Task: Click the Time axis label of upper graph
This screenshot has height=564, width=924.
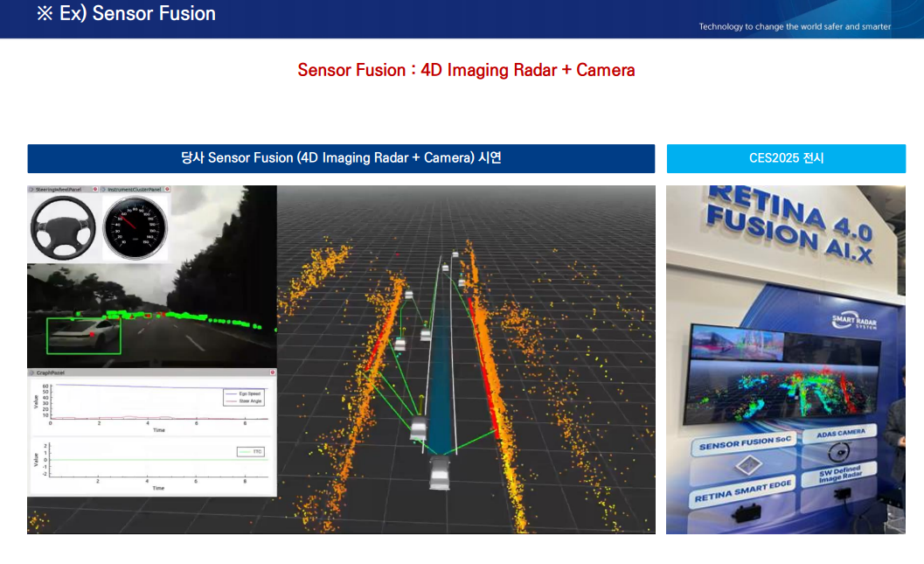Action: coord(159,430)
